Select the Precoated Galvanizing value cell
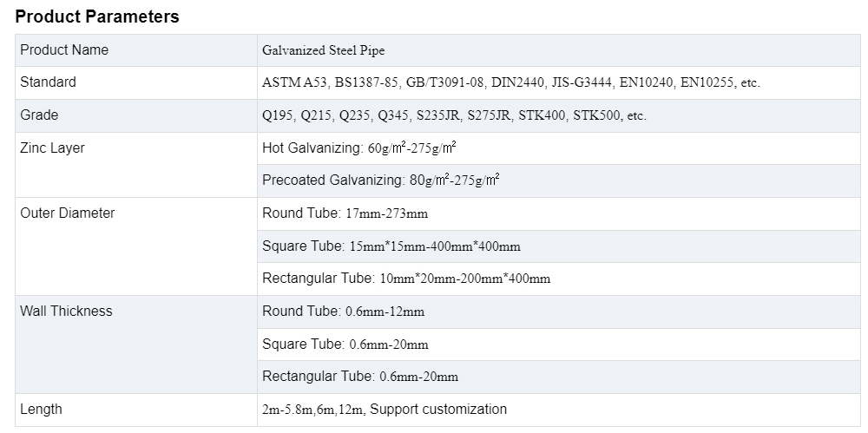The height and width of the screenshot is (433, 868). point(380,180)
